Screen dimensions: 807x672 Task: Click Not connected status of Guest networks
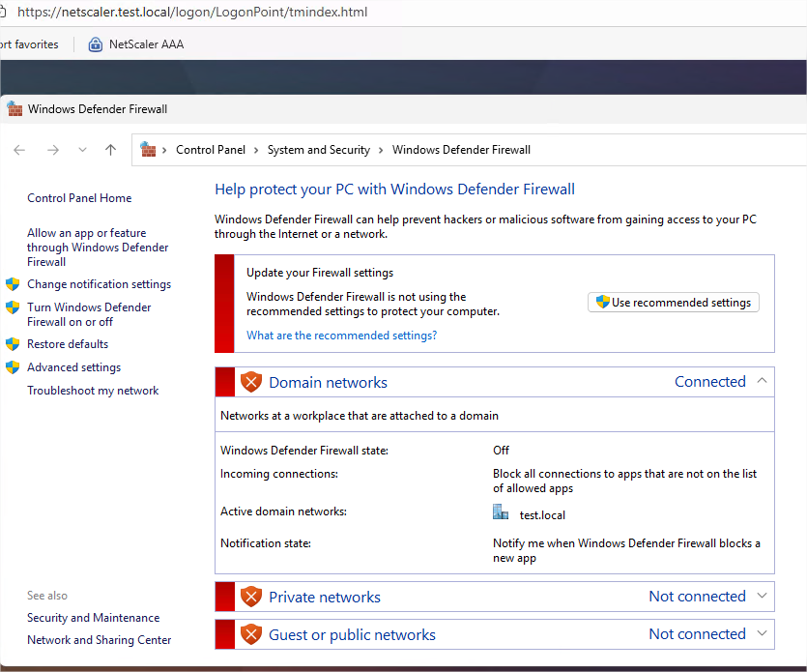click(x=698, y=634)
